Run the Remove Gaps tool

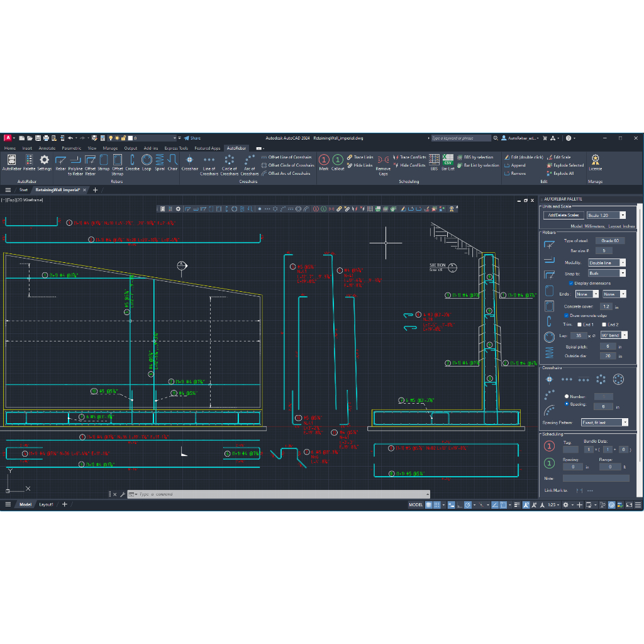pos(383,165)
